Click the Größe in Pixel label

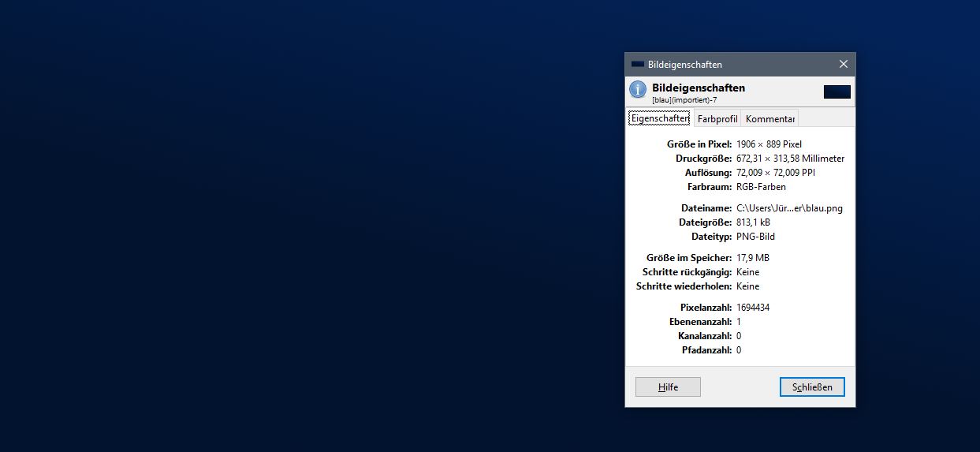[x=699, y=144]
